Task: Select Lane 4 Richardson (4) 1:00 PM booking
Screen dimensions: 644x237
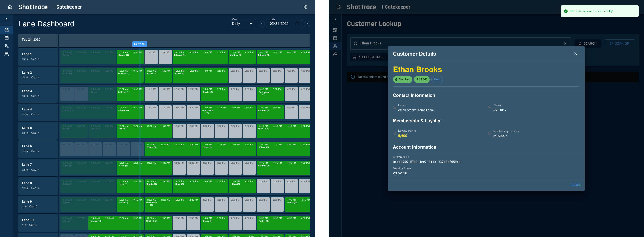Action: tap(228, 113)
